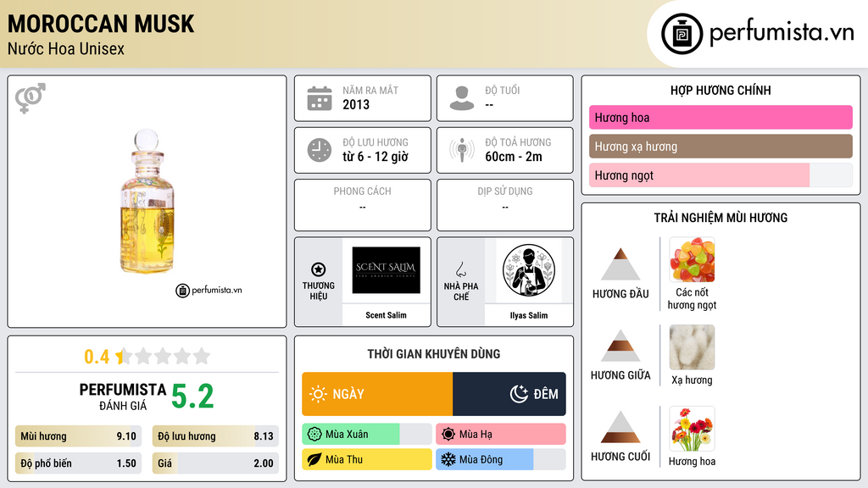Image resolution: width=868 pixels, height=488 pixels.
Task: Click the Scent Salim brand logo
Action: pos(387,270)
